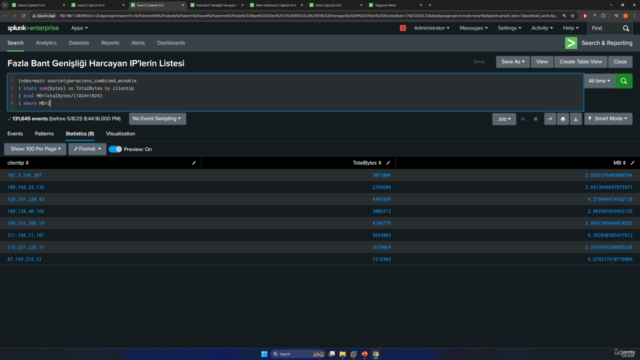
Task: Switch to the Triggered Alerts browser tab
Action: tap(395, 5)
